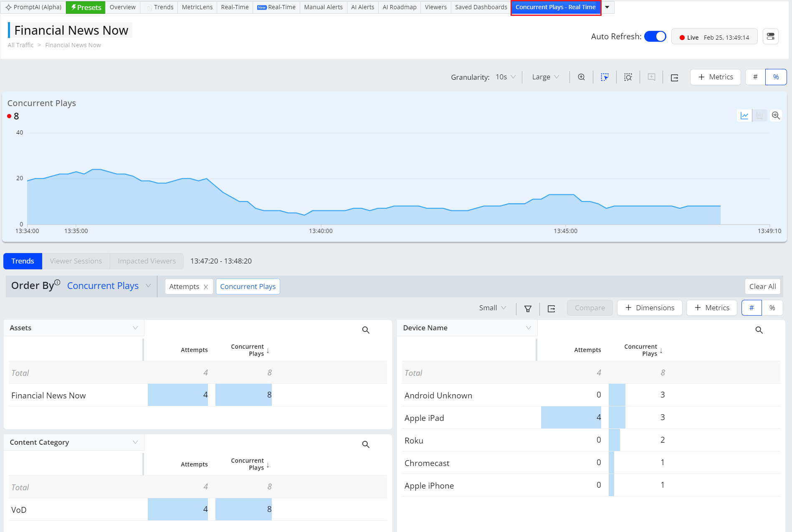The height and width of the screenshot is (532, 792).
Task: Switch tables to number mode
Action: pyautogui.click(x=752, y=308)
